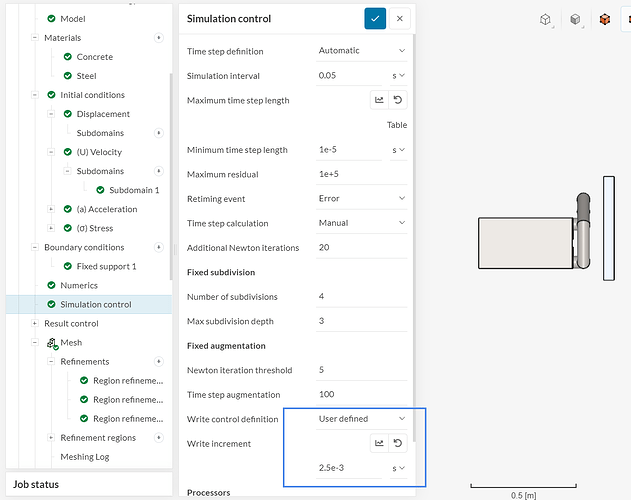Image resolution: width=631 pixels, height=500 pixels.
Task: Open Result control in the tree
Action: pyautogui.click(x=71, y=323)
